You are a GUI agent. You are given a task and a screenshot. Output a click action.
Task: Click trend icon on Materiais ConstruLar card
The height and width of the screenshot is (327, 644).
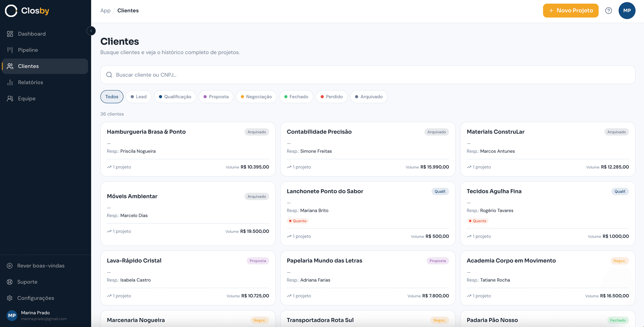pos(469,167)
